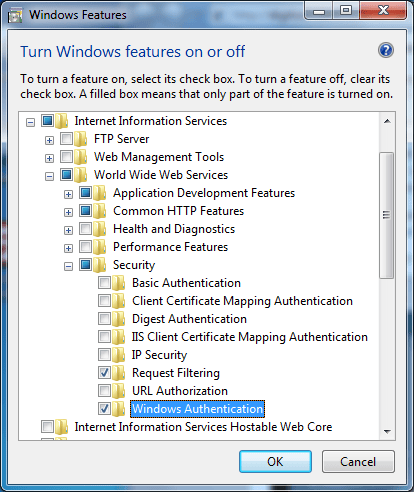Expand the FTP Server node
The image size is (414, 492).
[x=49, y=140]
